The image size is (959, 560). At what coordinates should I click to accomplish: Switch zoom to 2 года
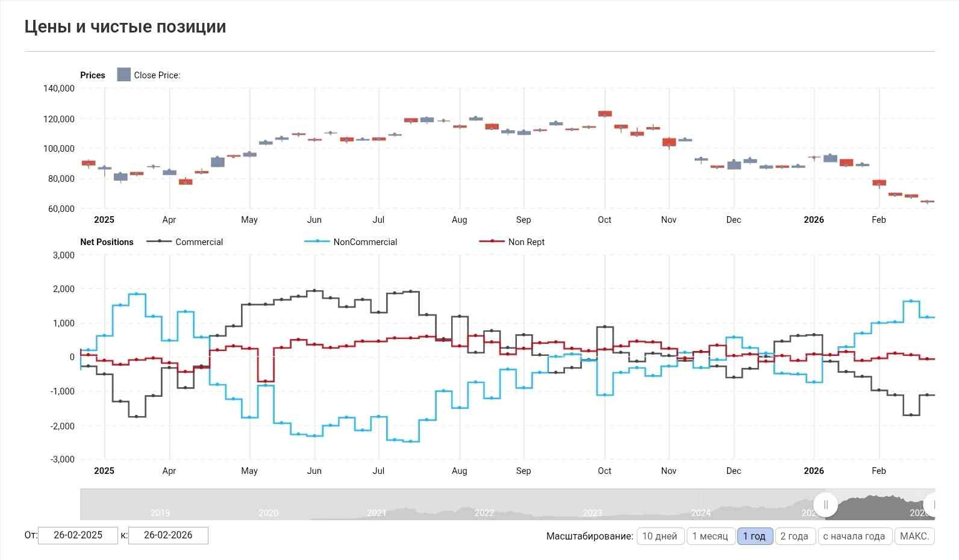tap(795, 536)
